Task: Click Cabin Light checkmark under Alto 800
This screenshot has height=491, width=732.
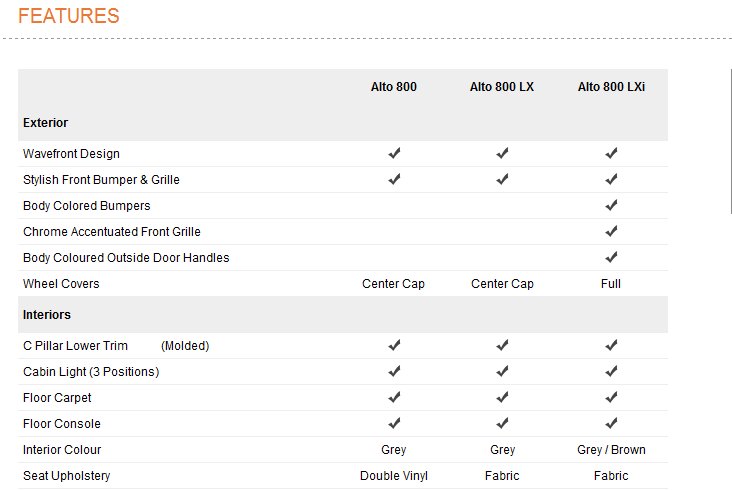Action: [394, 371]
